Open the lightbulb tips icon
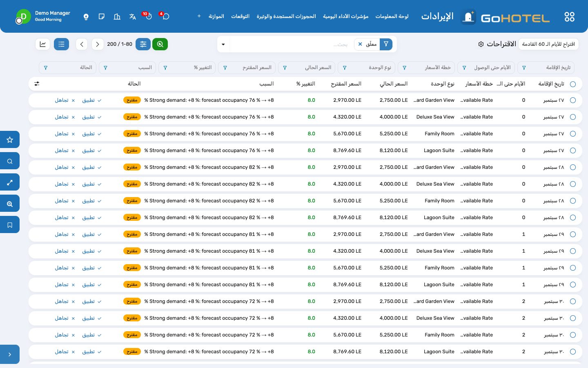The image size is (588, 368). click(86, 17)
